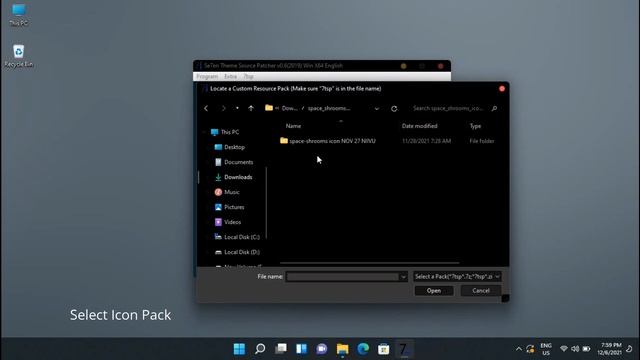The width and height of the screenshot is (640, 360).
Task: Go up one folder level
Action: point(251,108)
